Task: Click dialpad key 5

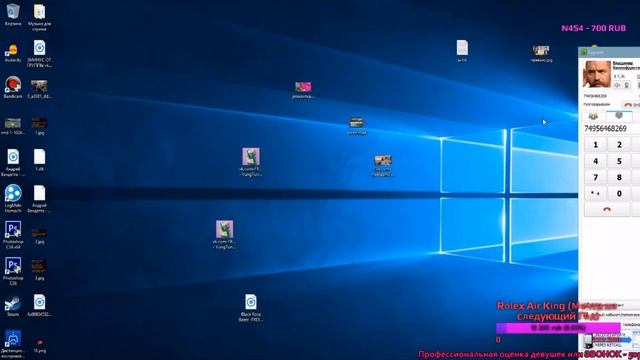Action: pos(619,161)
